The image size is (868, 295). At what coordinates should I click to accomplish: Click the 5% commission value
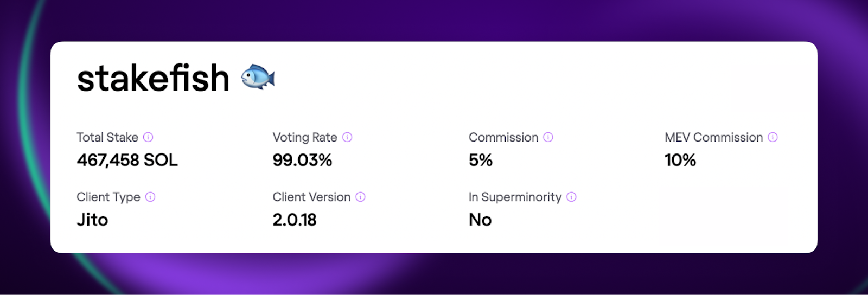click(x=481, y=160)
